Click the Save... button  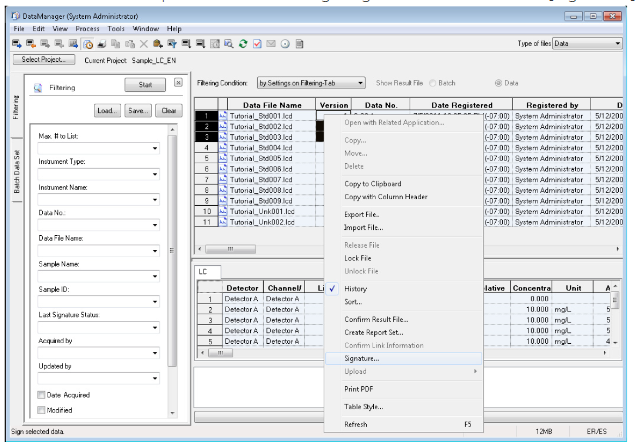pos(138,110)
